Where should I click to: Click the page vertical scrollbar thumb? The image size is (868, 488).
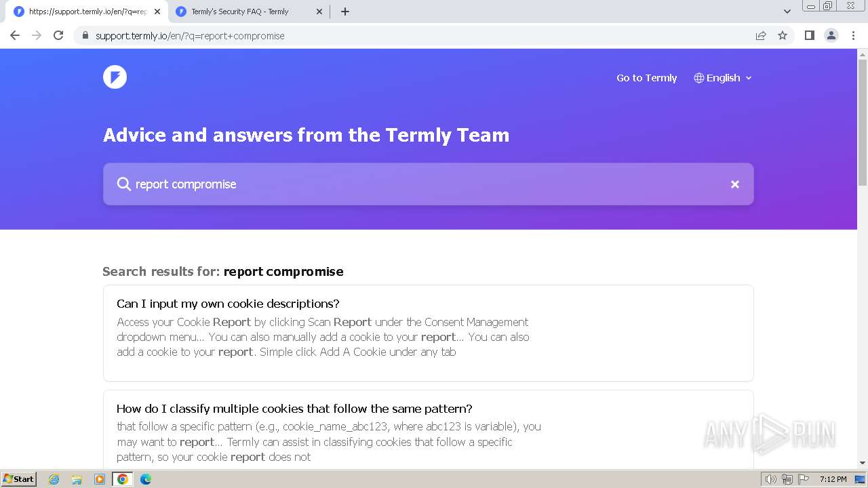pyautogui.click(x=863, y=122)
